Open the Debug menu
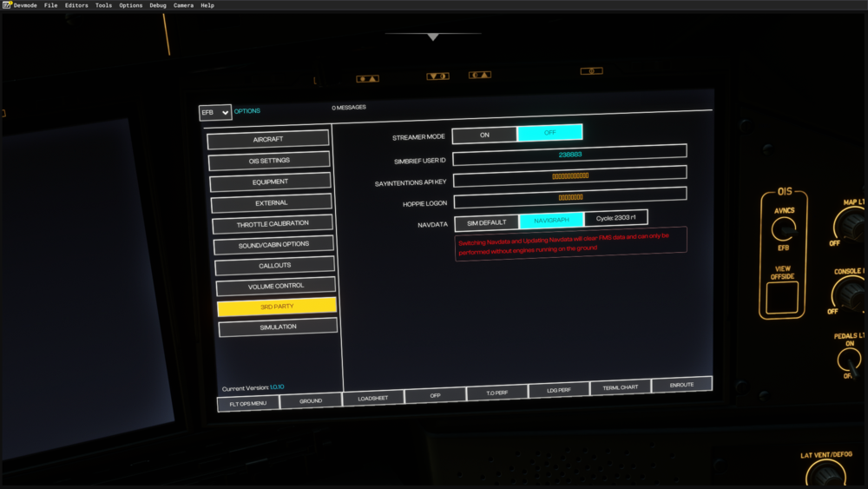The image size is (868, 489). pyautogui.click(x=158, y=5)
